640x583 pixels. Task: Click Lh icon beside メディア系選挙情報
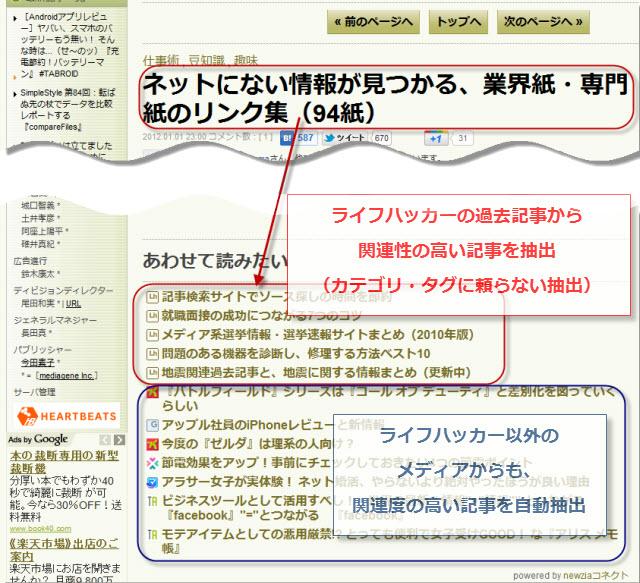point(152,335)
